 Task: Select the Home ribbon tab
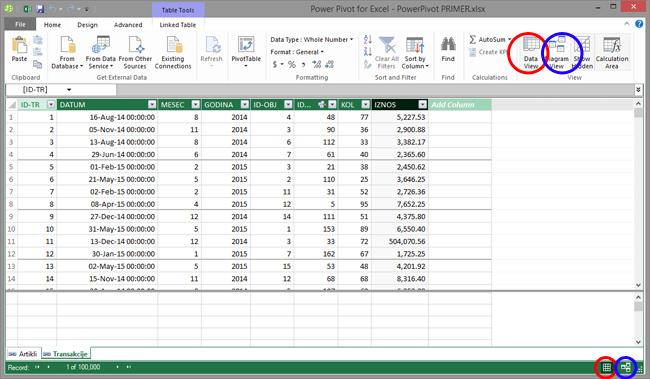click(x=52, y=25)
